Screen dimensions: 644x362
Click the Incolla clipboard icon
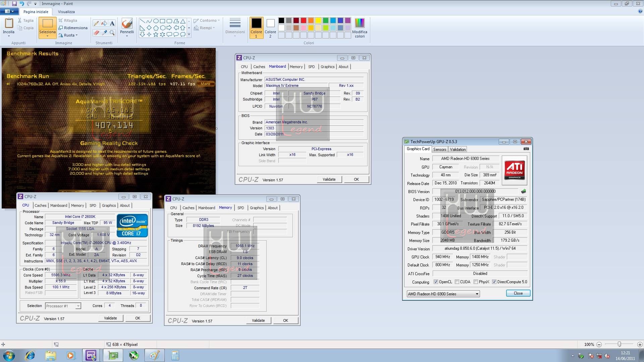(9, 23)
